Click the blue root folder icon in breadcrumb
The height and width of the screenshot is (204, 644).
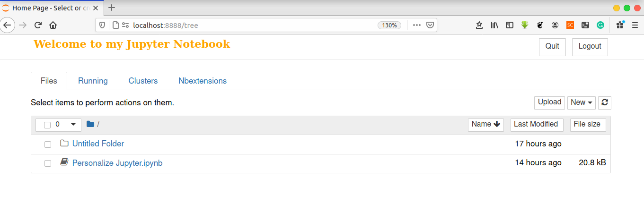[90, 124]
